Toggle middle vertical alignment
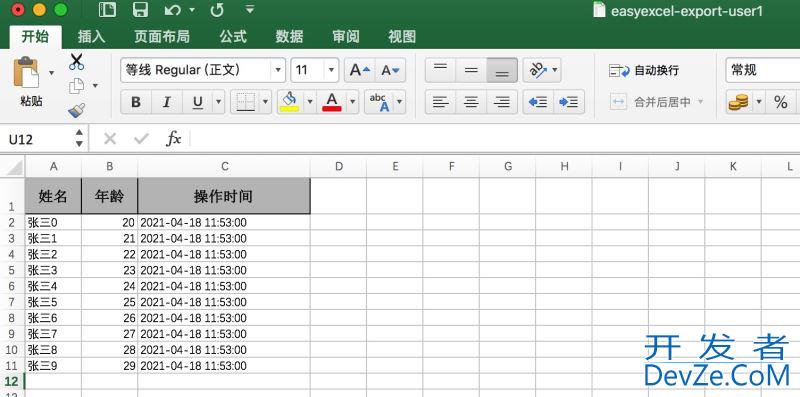800x397 pixels. pos(471,70)
